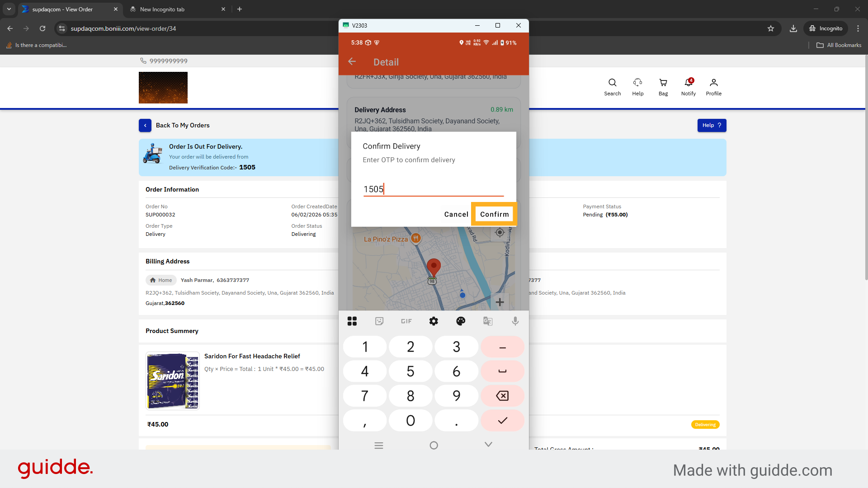
Task: Switch to the New Incognito tab
Action: [176, 9]
